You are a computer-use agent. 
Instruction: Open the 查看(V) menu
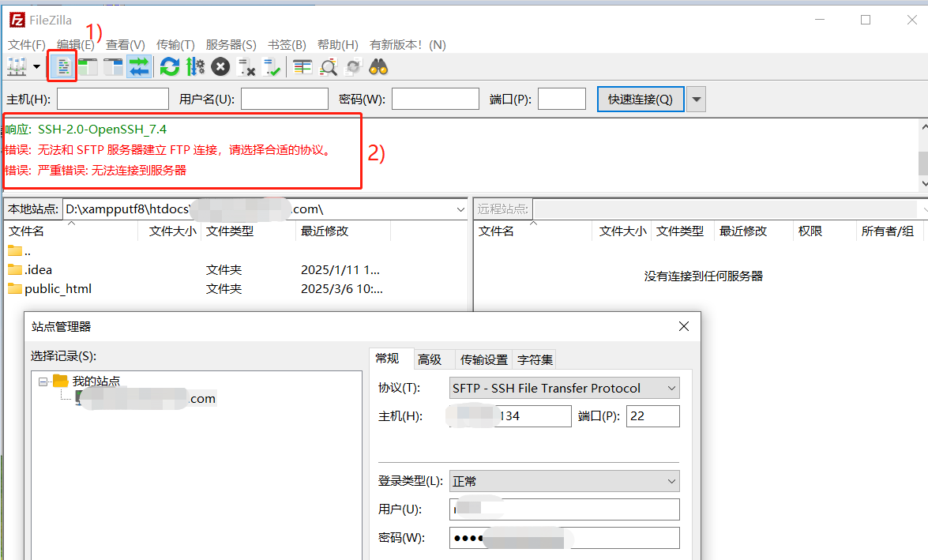pyautogui.click(x=125, y=45)
